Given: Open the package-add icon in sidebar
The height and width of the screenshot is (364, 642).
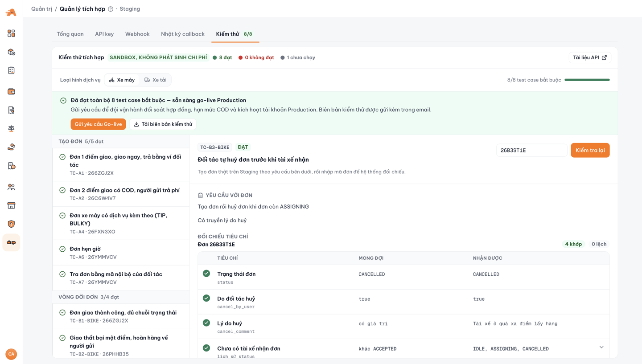Looking at the screenshot, I should click(x=11, y=52).
